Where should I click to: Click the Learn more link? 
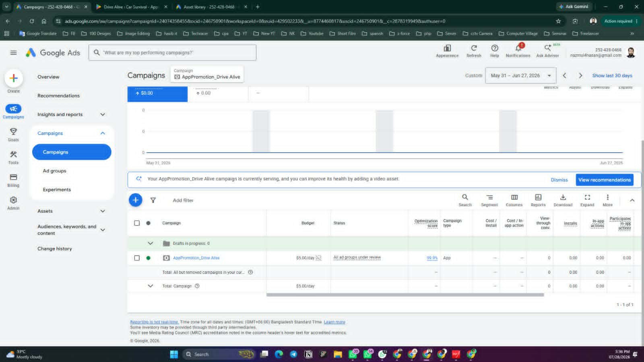coord(334,322)
